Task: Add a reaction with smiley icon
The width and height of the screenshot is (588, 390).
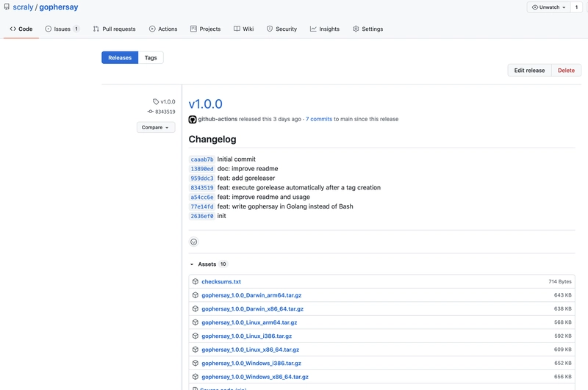Action: pos(193,242)
